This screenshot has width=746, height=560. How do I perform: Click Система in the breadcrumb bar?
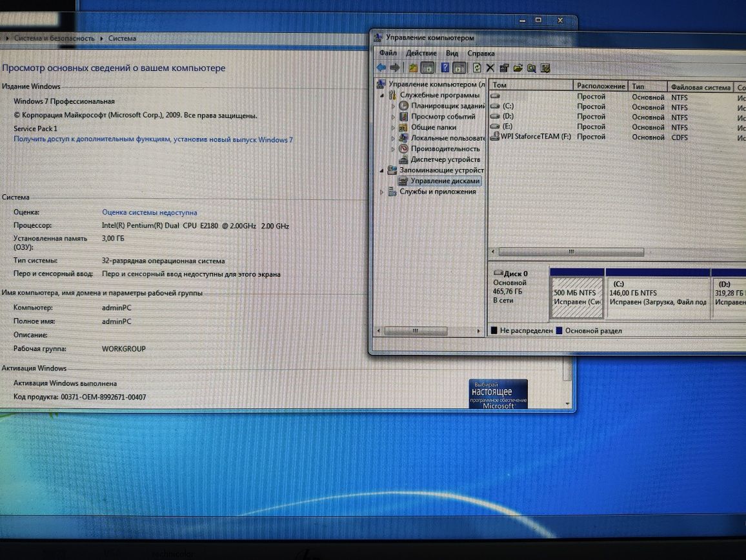(x=122, y=38)
